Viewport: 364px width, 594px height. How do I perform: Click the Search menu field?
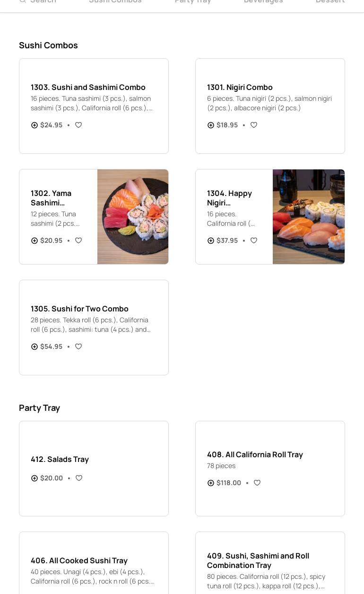click(43, 1)
